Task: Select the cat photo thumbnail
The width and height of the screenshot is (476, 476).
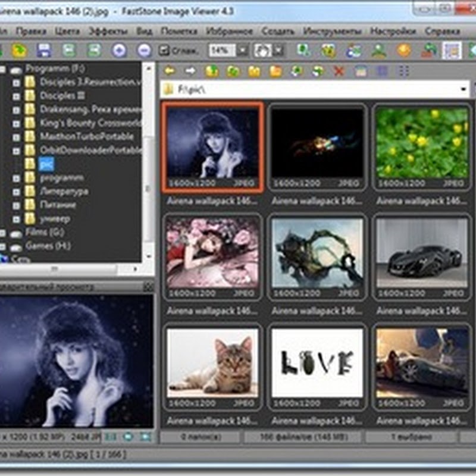Action: point(212,362)
